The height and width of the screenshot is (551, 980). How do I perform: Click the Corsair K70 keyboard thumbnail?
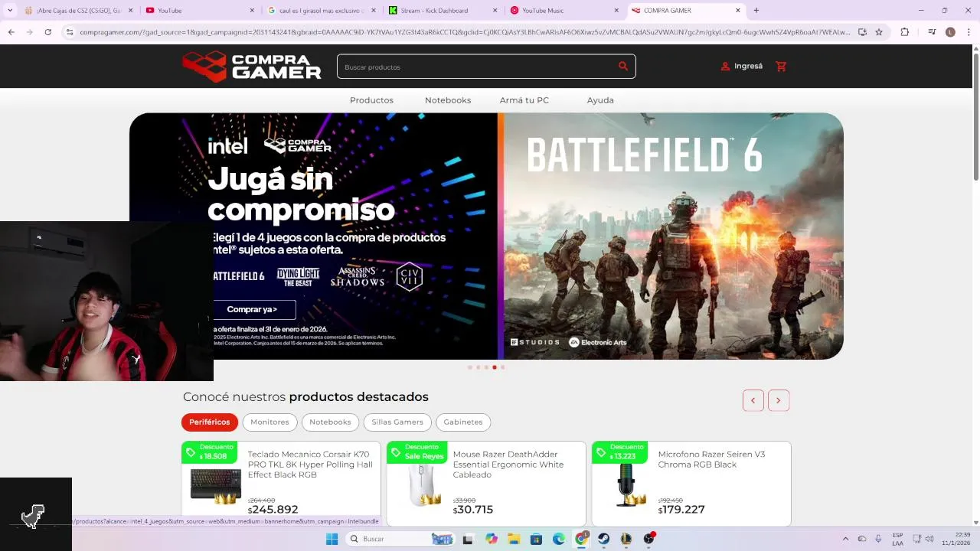[216, 485]
